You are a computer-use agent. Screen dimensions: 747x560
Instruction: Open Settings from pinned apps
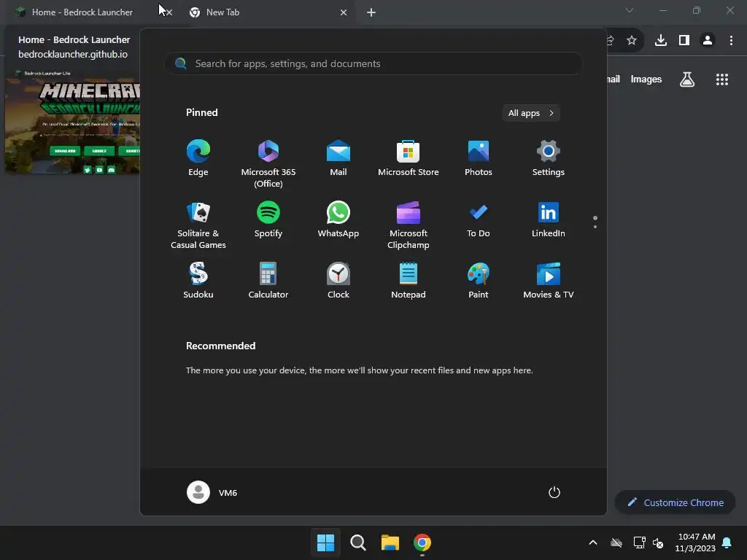pyautogui.click(x=549, y=158)
